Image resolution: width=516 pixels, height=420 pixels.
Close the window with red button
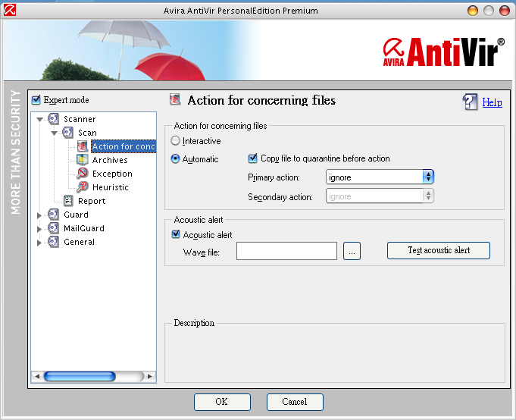point(505,11)
